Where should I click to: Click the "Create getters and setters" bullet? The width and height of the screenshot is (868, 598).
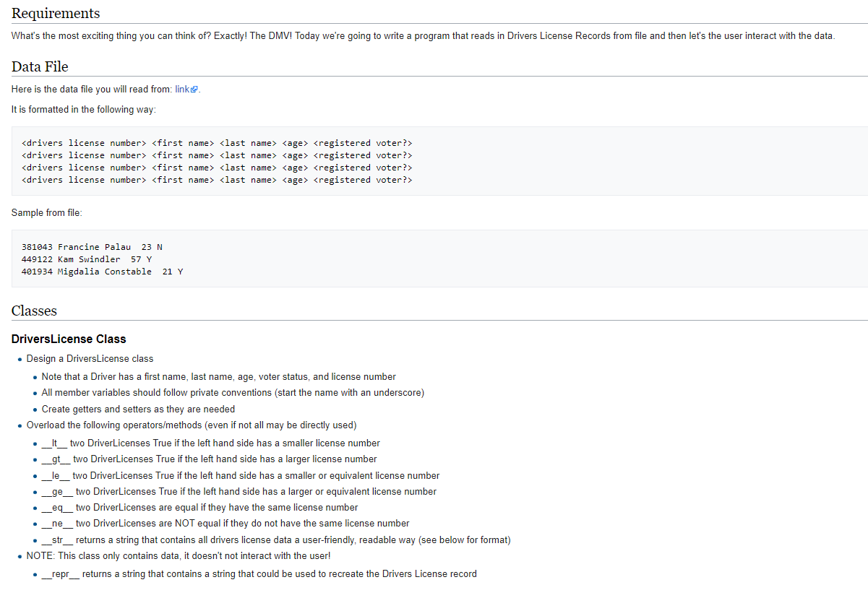[138, 409]
